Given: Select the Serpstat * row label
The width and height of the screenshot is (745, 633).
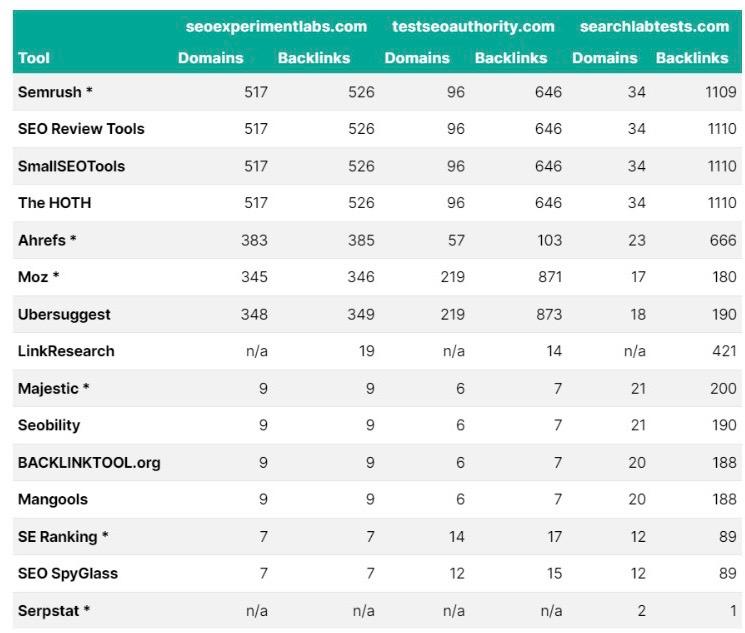Looking at the screenshot, I should coord(54,610).
